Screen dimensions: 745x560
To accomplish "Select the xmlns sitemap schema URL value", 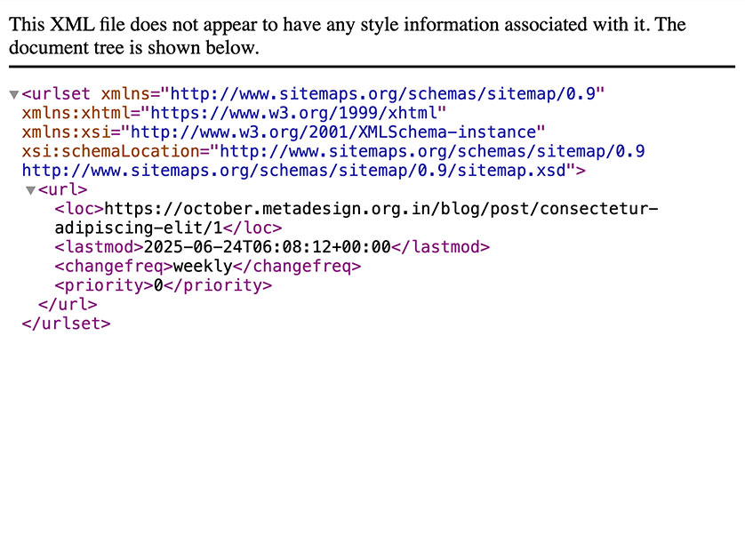I will point(382,94).
